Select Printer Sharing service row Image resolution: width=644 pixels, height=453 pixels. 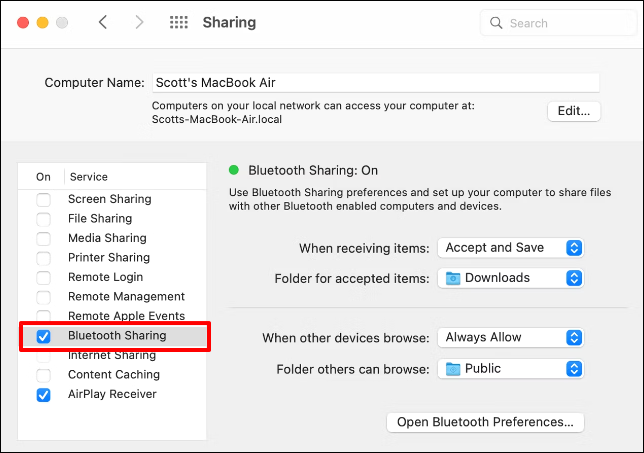(112, 258)
